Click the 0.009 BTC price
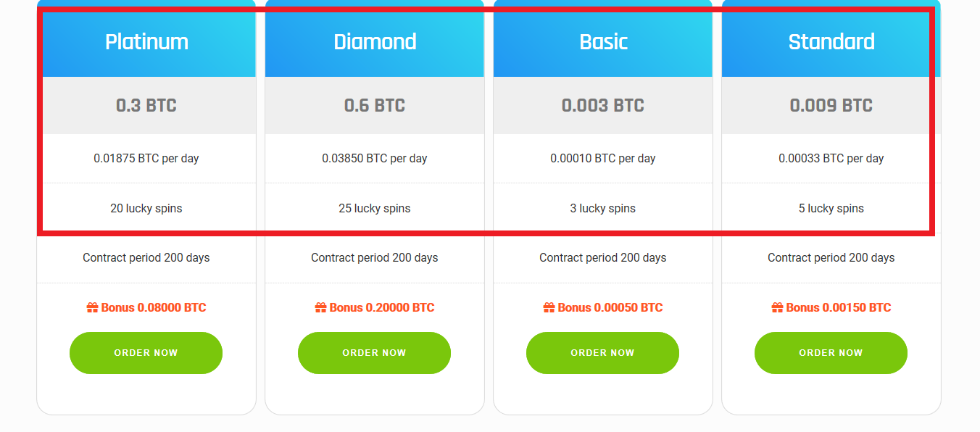 [x=831, y=106]
